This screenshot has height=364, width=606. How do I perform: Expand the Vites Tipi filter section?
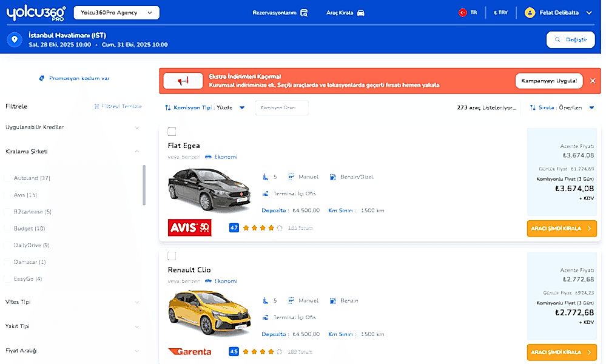click(72, 302)
